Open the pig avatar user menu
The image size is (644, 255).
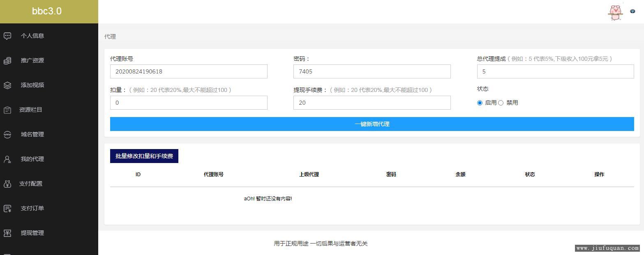pyautogui.click(x=615, y=12)
